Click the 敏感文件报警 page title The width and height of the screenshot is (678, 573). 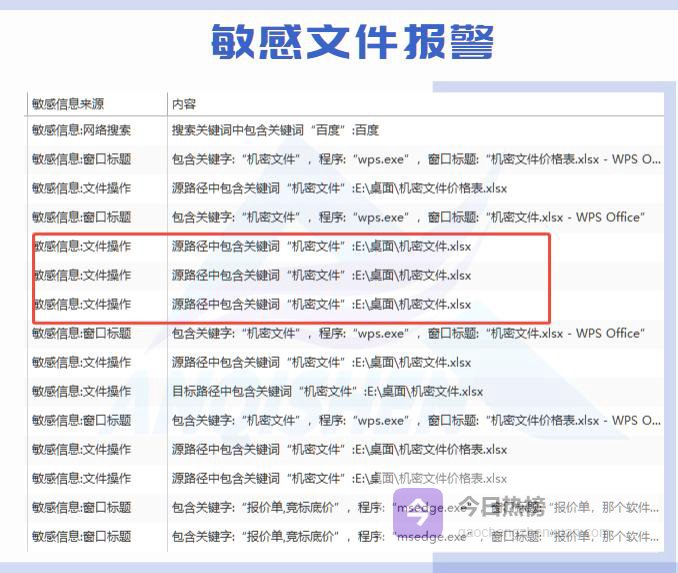(353, 42)
